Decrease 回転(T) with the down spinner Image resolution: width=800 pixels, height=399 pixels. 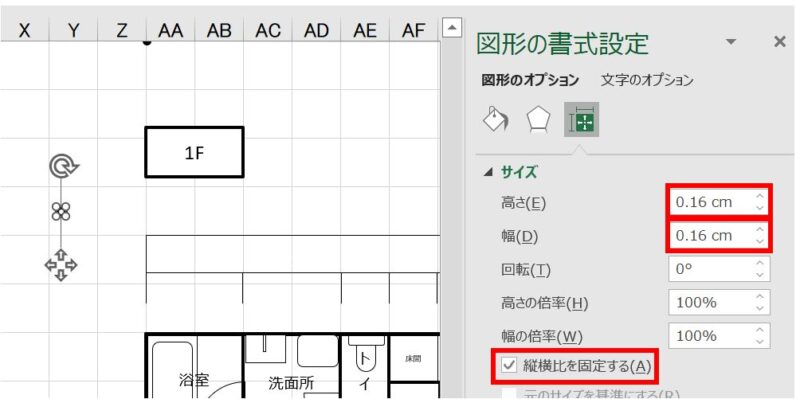coord(760,275)
